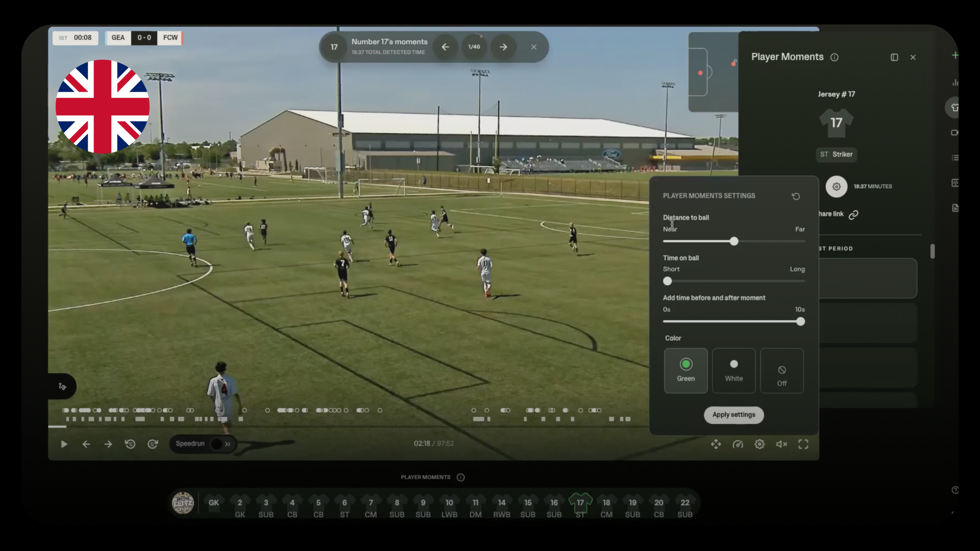Turn highlight color Off
This screenshot has width=980, height=551.
(781, 371)
